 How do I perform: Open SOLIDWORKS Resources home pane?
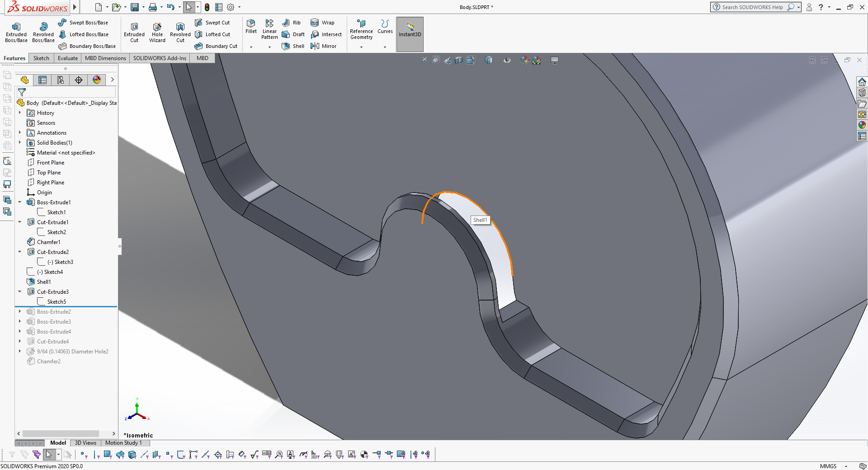[x=862, y=82]
